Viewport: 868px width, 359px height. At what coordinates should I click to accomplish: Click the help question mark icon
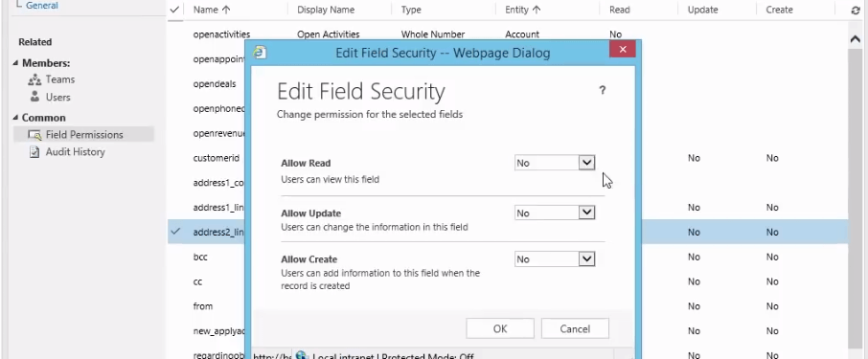pos(603,90)
